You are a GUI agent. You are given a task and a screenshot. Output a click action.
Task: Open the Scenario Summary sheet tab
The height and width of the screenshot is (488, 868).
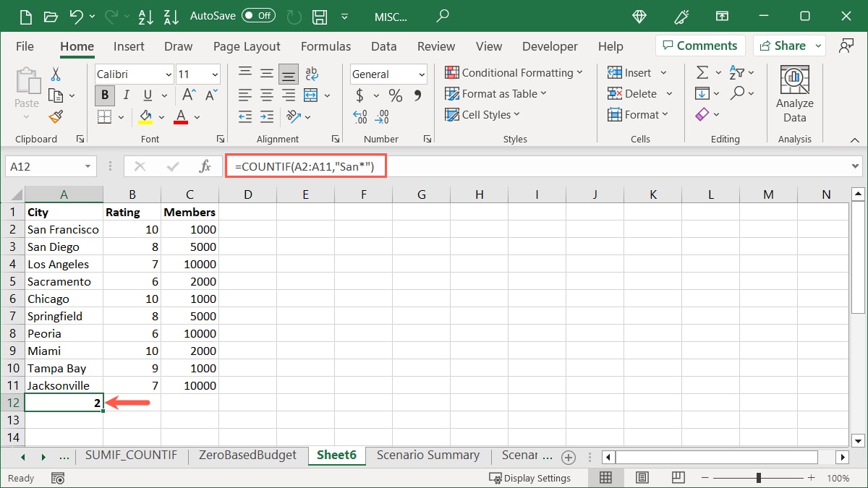[427, 455]
